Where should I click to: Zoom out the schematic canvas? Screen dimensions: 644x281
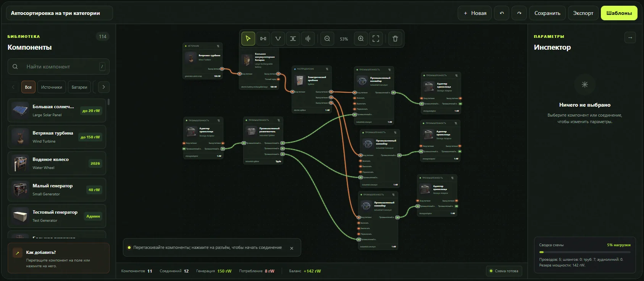tap(327, 39)
